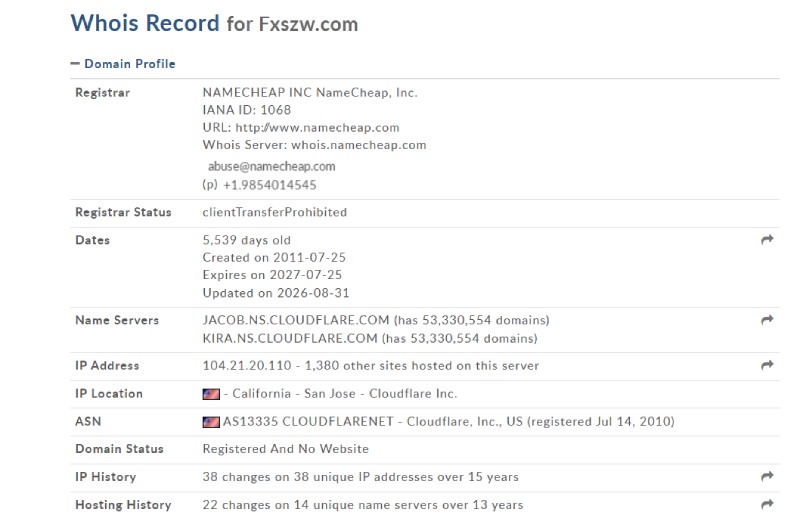Click the flag icon in IP Location row
This screenshot has height=515, width=800.
pos(211,394)
